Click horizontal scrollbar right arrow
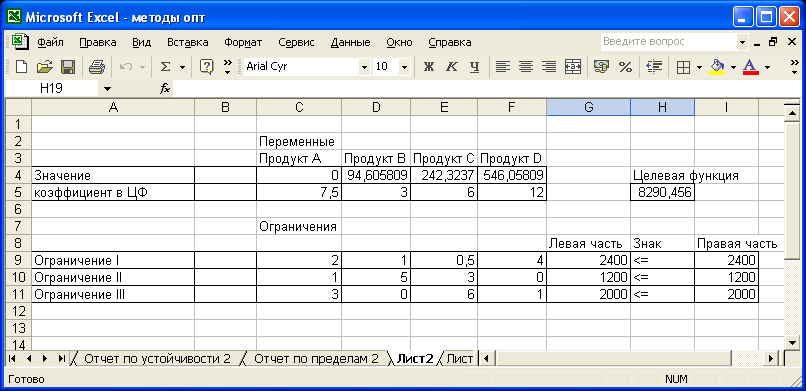This screenshot has width=806, height=391. pos(771,358)
